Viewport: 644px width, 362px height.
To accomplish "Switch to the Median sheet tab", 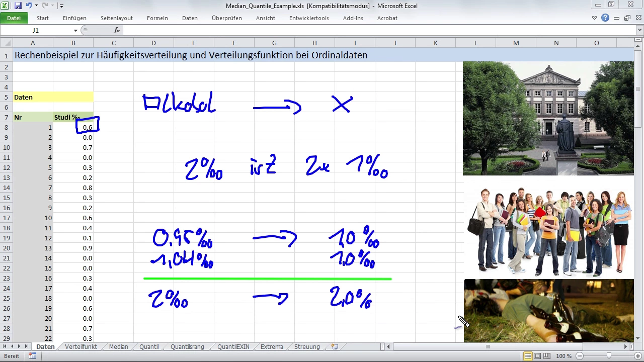I will click(119, 347).
